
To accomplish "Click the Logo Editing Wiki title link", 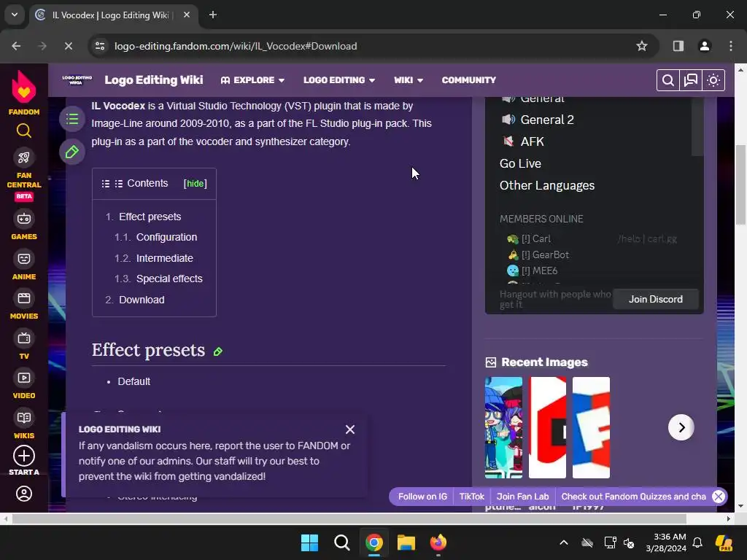I will pos(154,80).
